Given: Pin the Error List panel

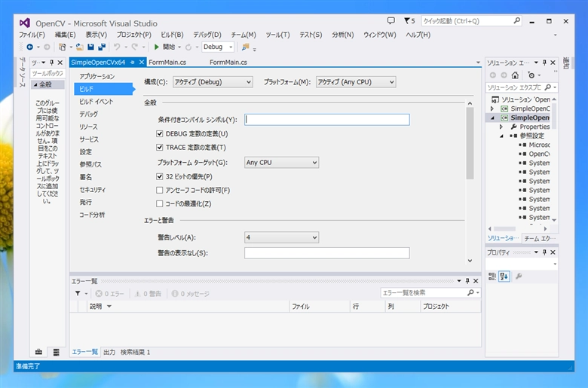Looking at the screenshot, I should pos(467,281).
